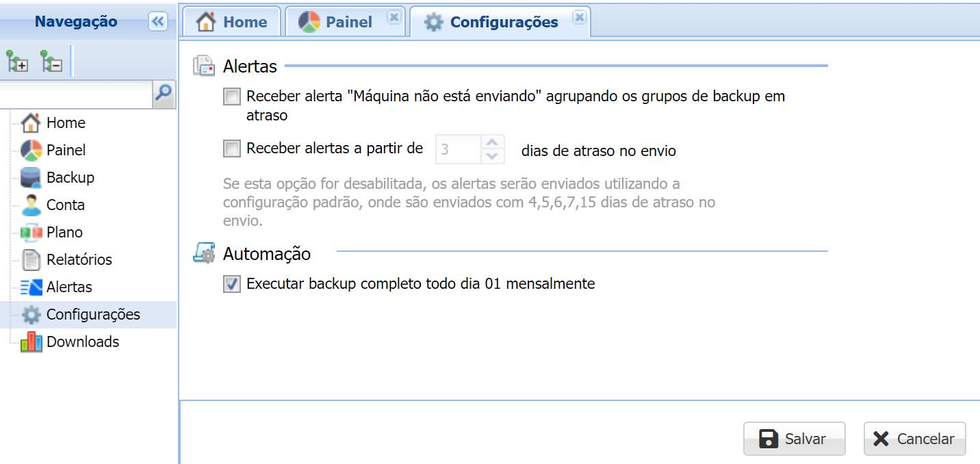Click the expand-all tree icon
The width and height of the screenshot is (980, 464).
(x=18, y=62)
